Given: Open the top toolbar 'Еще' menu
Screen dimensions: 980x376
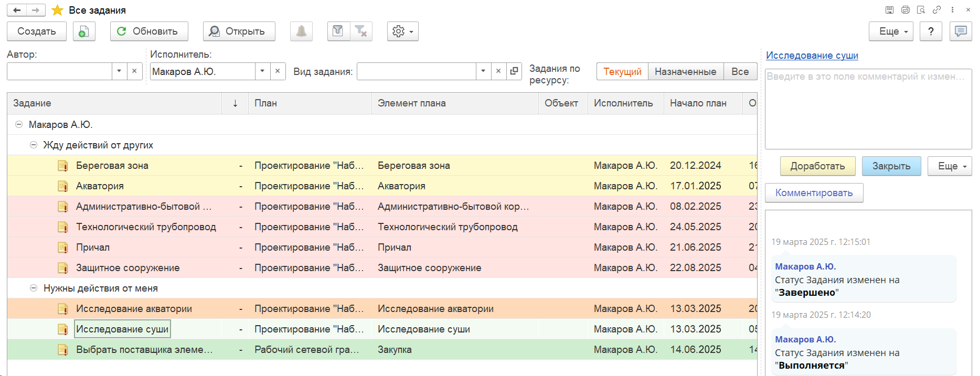Looking at the screenshot, I should coord(891,31).
